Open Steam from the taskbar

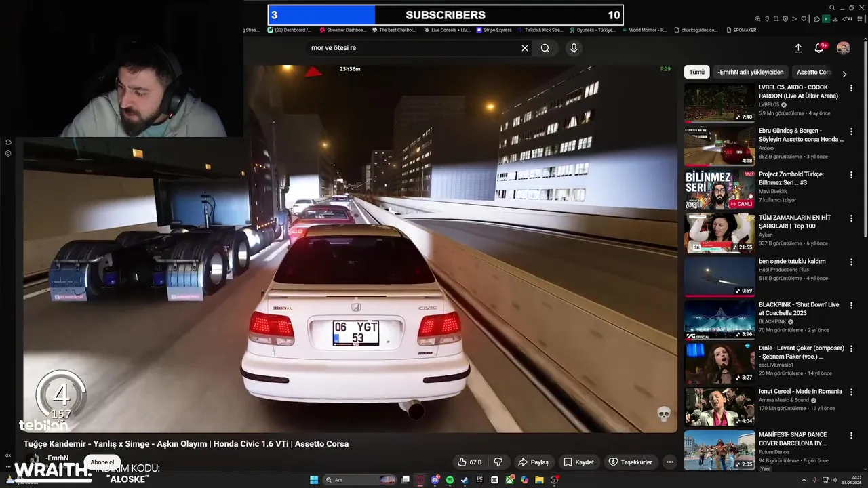coord(465,480)
